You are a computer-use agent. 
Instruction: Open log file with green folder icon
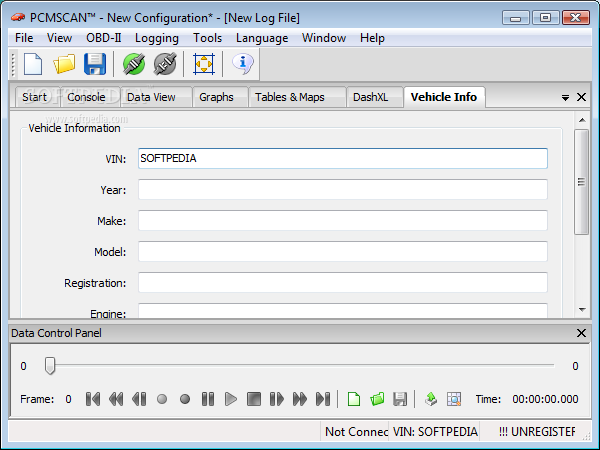[x=377, y=399]
